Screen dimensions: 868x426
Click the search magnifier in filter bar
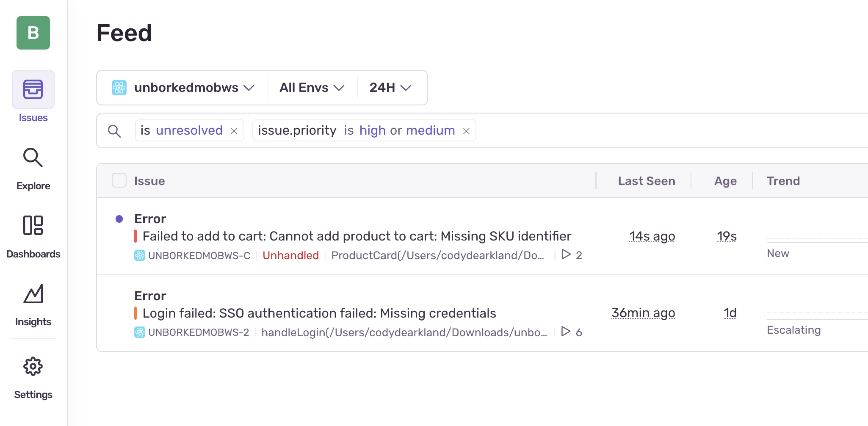pyautogui.click(x=114, y=131)
